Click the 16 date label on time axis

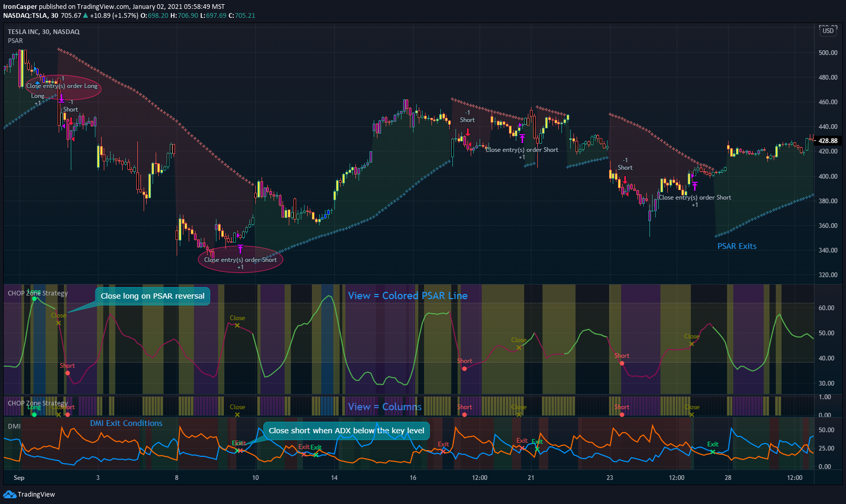[x=413, y=477]
